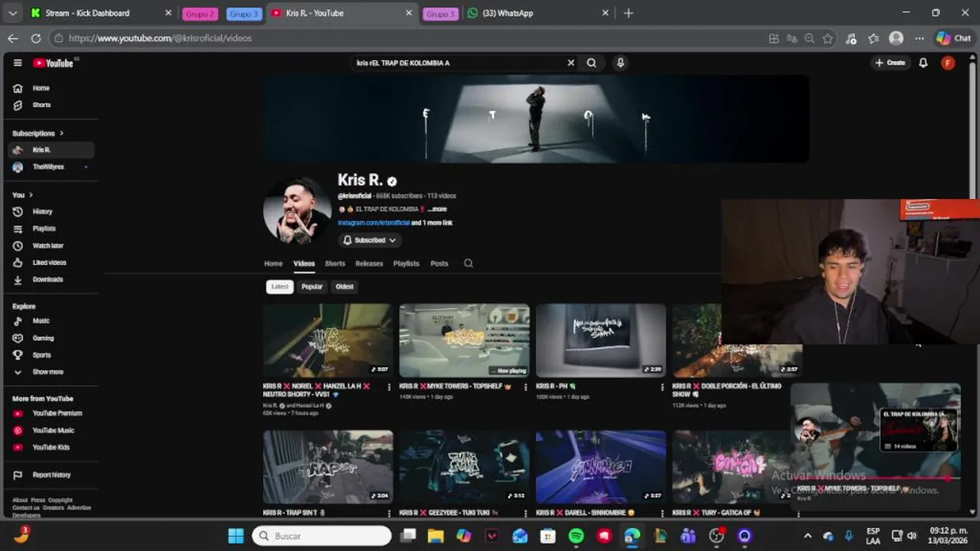Open Report history in sidebar
Screen dimensions: 980x551
[51, 474]
